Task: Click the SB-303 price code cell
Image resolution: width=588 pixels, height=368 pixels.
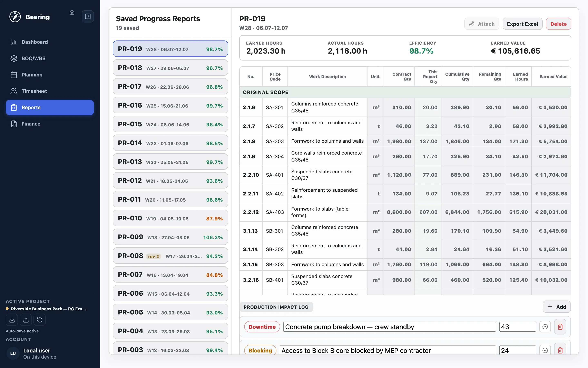Action: (275, 264)
